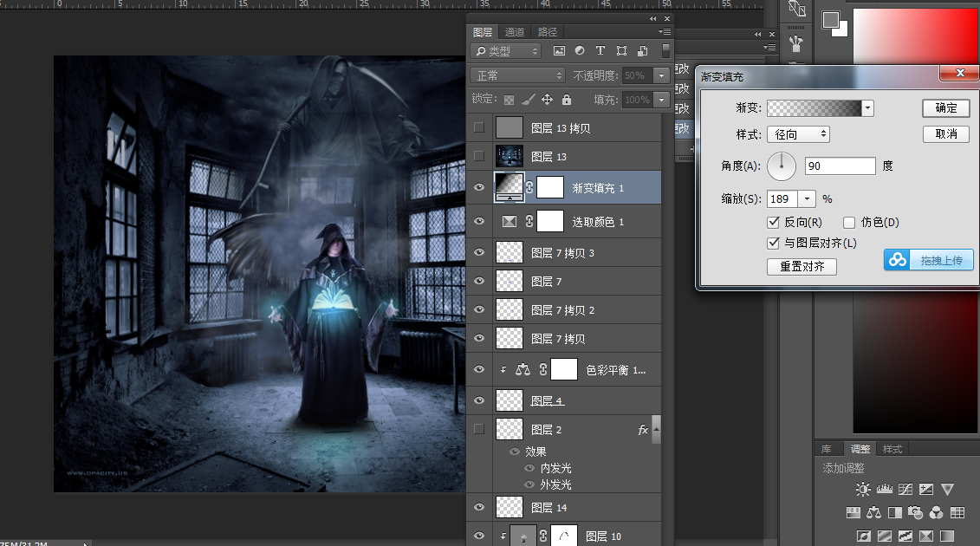Add an Exposure adjustment
980x546 pixels.
[926, 489]
